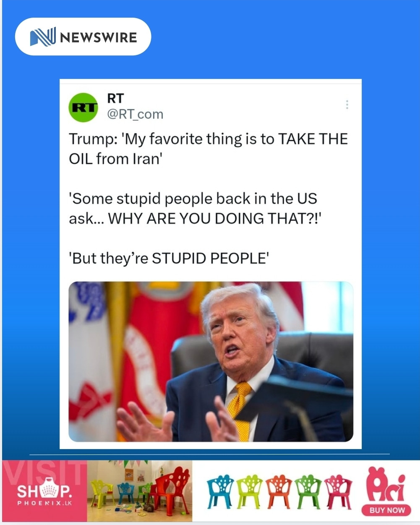Open the @RT_com handle link
Viewport: 420px width, 525px height.
135,114
